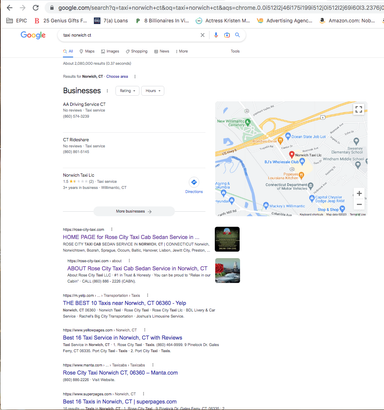The width and height of the screenshot is (384, 410).
Task: Open Best 16 Taxis superpages.com result
Action: point(120,402)
